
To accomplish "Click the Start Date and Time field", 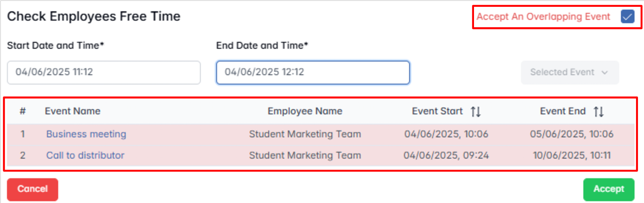I will pos(104,72).
